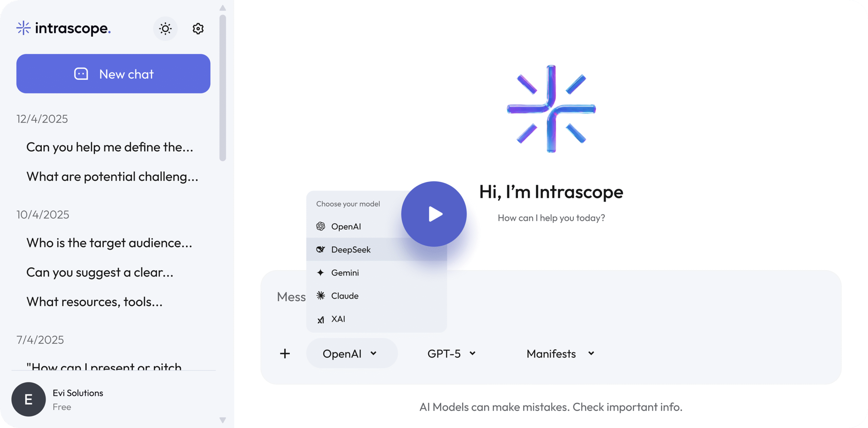Click the intrascope logo in sidebar
Image resolution: width=868 pixels, height=428 pixels.
(x=64, y=28)
